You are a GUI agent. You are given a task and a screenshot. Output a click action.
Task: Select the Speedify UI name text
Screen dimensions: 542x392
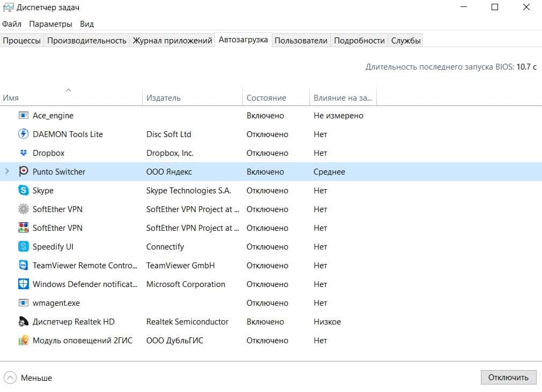click(x=53, y=246)
